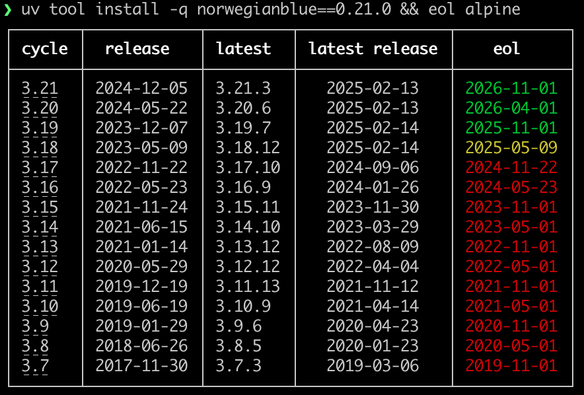Select latest release date 2023-03-29

tap(373, 227)
